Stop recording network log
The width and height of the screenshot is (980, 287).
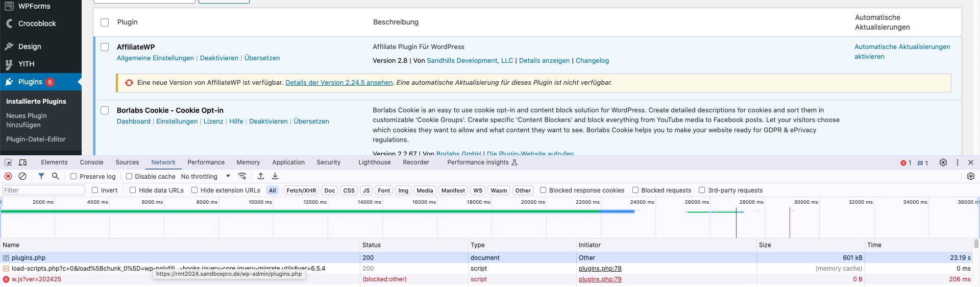click(8, 176)
